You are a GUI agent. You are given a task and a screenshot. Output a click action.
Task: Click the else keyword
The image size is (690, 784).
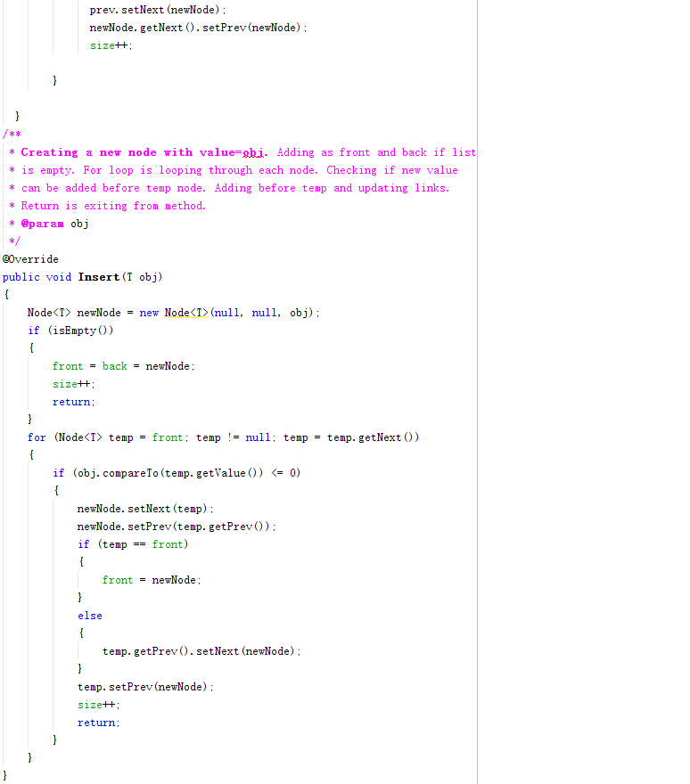click(x=90, y=616)
